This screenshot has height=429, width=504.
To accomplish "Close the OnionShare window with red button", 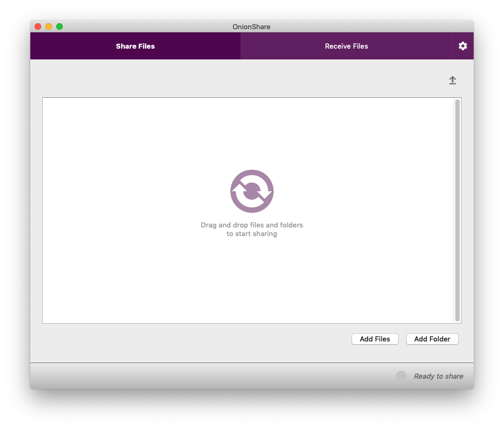I will (38, 26).
